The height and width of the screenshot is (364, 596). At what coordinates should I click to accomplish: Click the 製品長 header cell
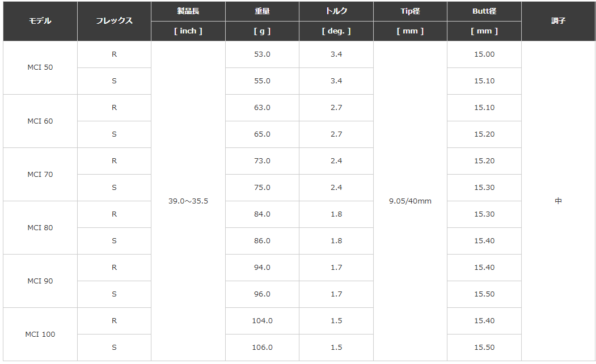[188, 11]
